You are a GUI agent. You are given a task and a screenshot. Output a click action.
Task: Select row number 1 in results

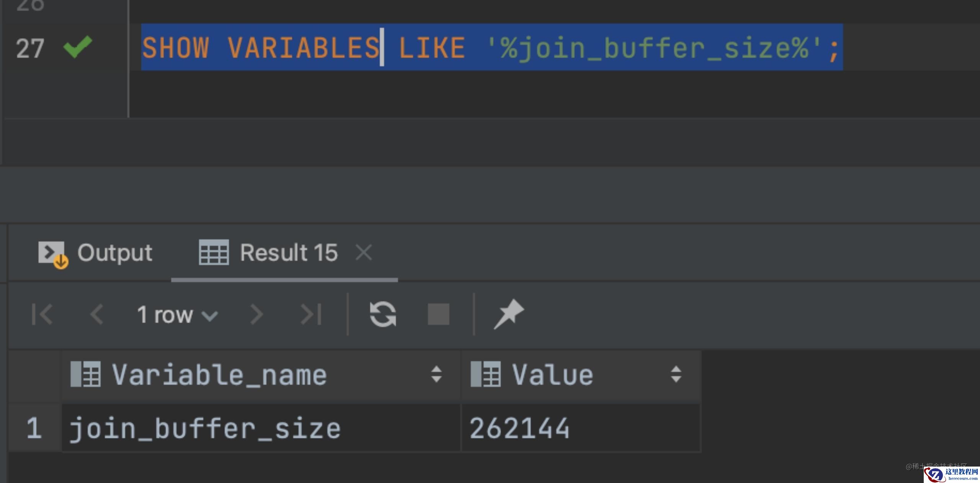(34, 428)
